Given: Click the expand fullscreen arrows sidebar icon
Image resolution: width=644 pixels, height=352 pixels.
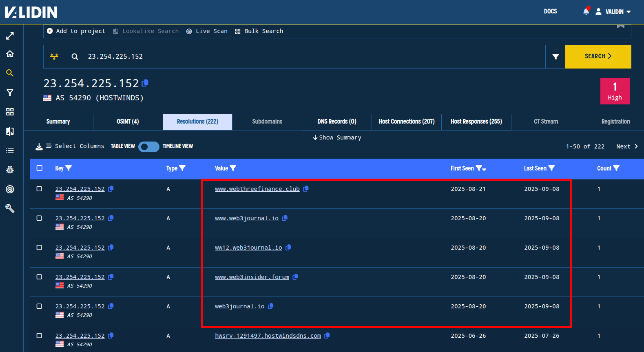Looking at the screenshot, I should click(10, 36).
